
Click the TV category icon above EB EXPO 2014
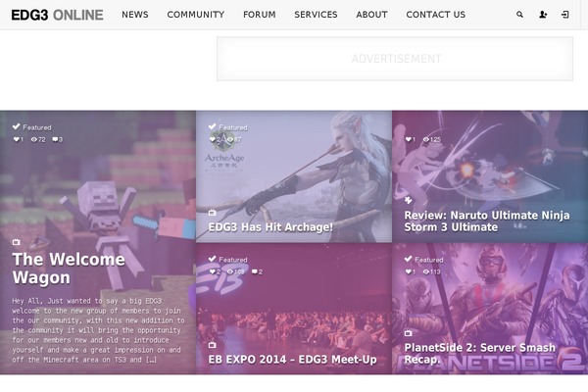pos(213,345)
